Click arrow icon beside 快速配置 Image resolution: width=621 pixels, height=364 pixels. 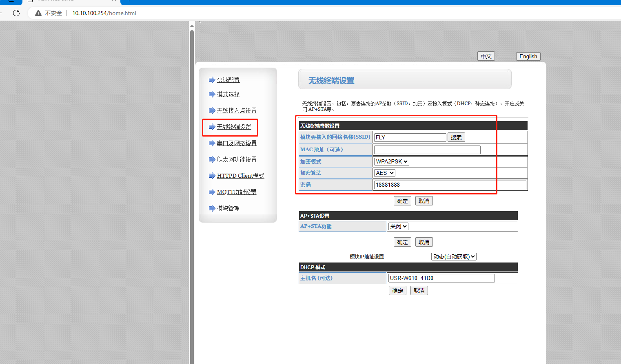[212, 80]
